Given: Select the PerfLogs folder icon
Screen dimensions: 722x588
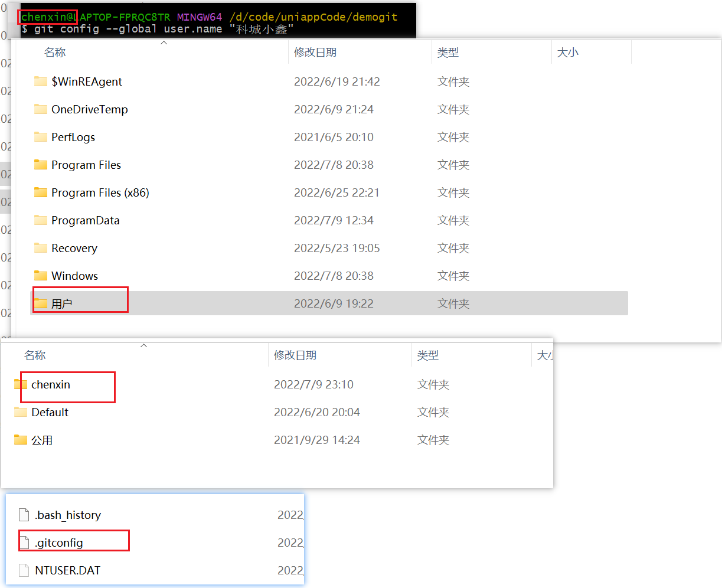Looking at the screenshot, I should tap(41, 137).
